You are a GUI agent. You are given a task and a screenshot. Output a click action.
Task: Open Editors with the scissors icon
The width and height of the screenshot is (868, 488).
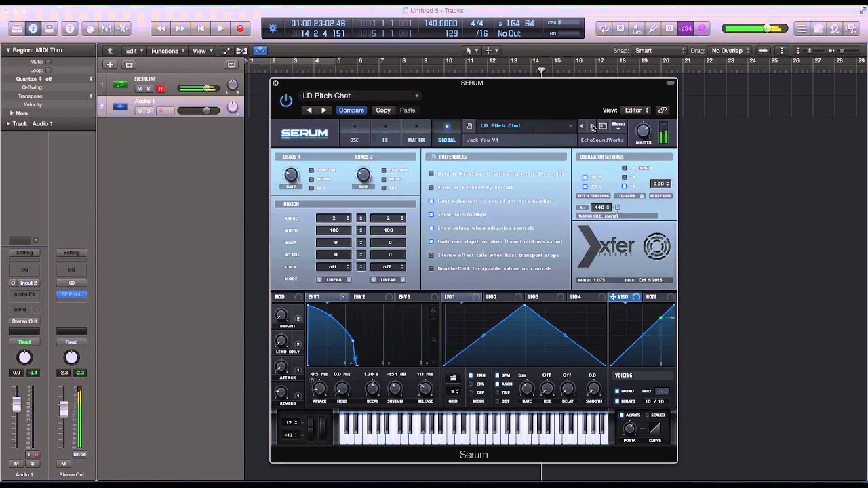point(123,28)
